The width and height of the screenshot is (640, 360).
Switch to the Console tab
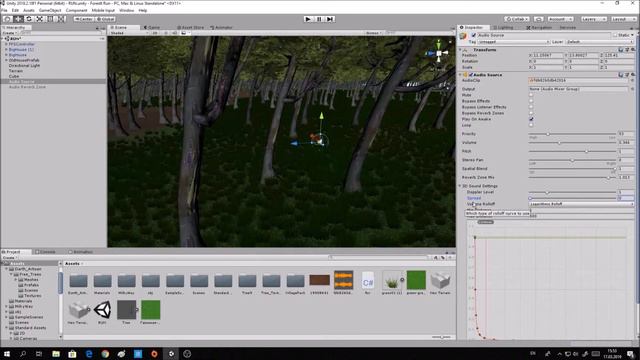point(45,252)
